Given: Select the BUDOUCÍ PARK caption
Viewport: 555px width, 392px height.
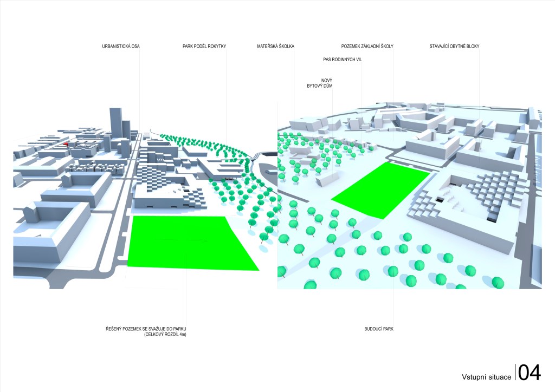Looking at the screenshot, I should [378, 329].
